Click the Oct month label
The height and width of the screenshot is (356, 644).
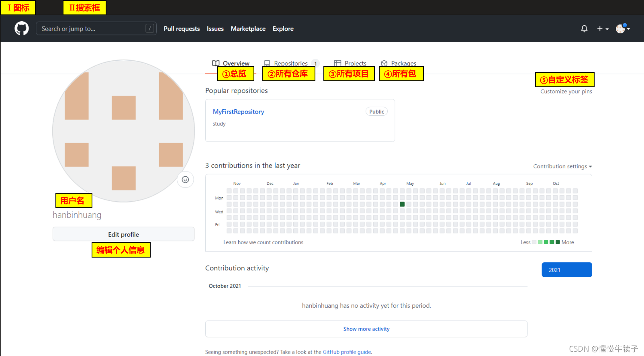pos(556,184)
